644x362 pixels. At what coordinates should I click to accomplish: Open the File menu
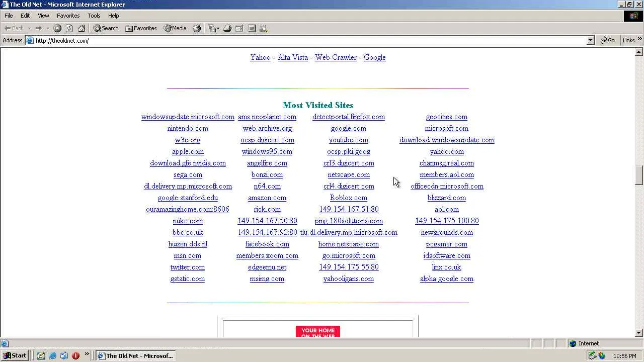9,16
